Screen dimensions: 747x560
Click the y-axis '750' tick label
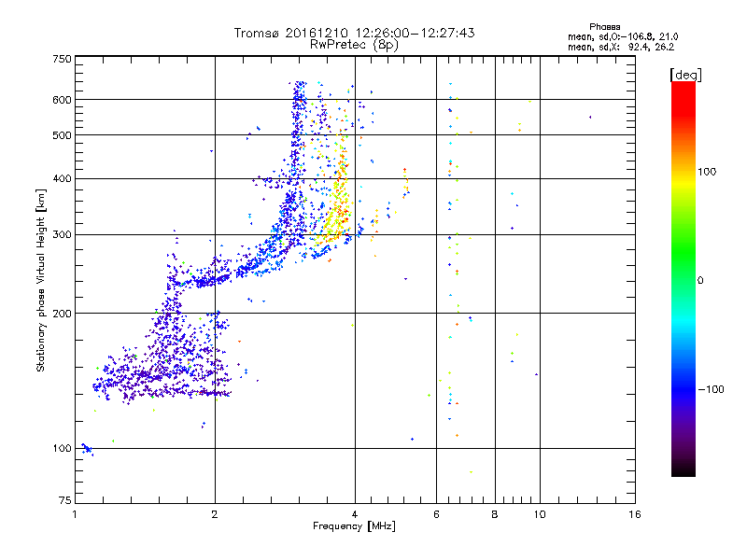62,59
